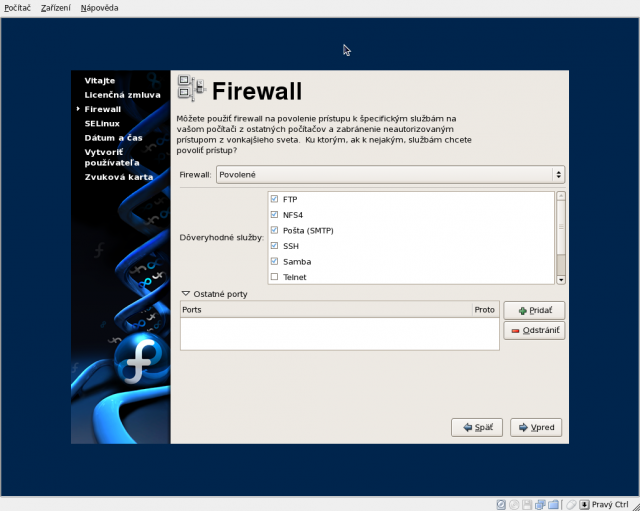Click the Fedora logo in the sidebar
The width and height of the screenshot is (640, 511).
click(140, 359)
